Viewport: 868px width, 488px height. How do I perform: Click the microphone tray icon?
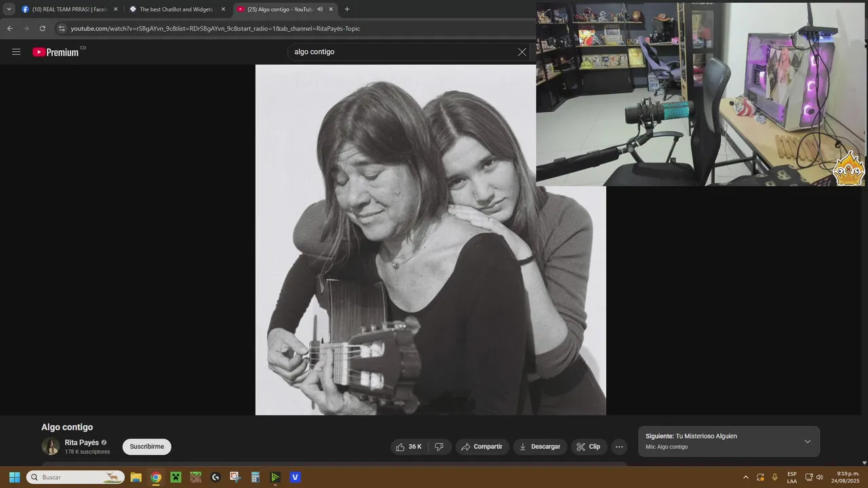tap(775, 477)
